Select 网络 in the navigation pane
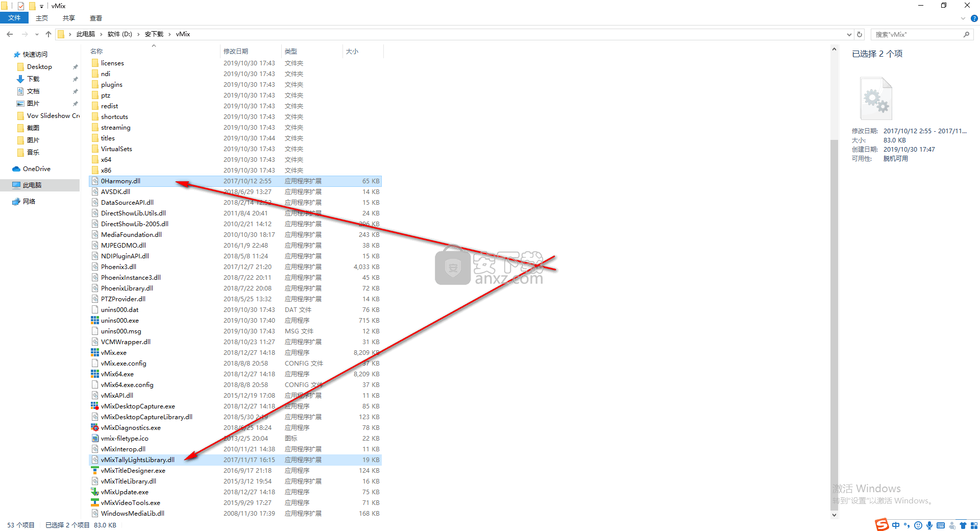 [29, 202]
